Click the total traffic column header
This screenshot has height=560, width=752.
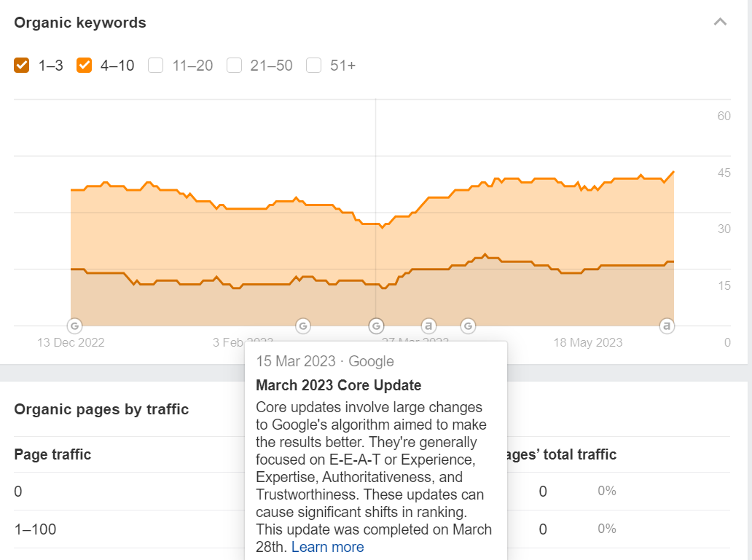[560, 454]
